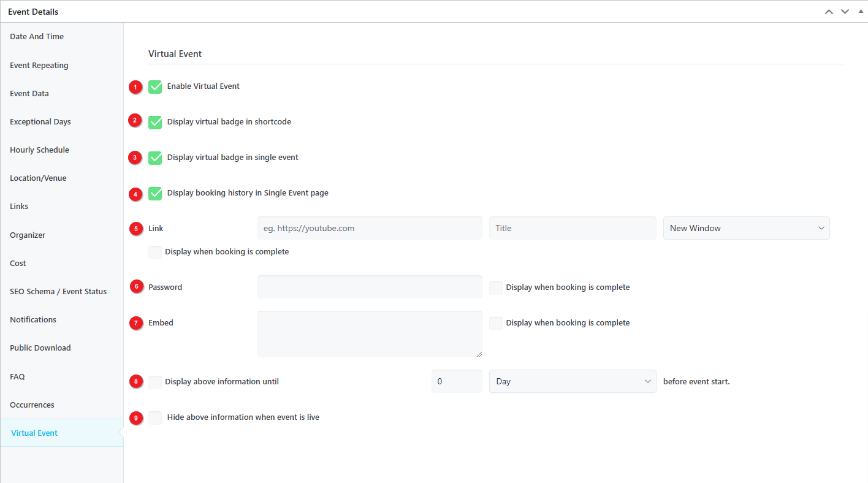Image resolution: width=868 pixels, height=483 pixels.
Task: Uncheck Enable Virtual Event checkbox
Action: tap(155, 87)
